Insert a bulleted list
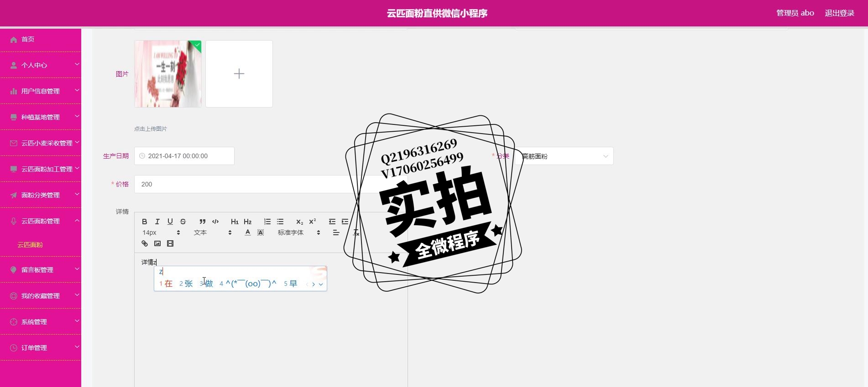Viewport: 868px width, 387px height. (x=280, y=222)
